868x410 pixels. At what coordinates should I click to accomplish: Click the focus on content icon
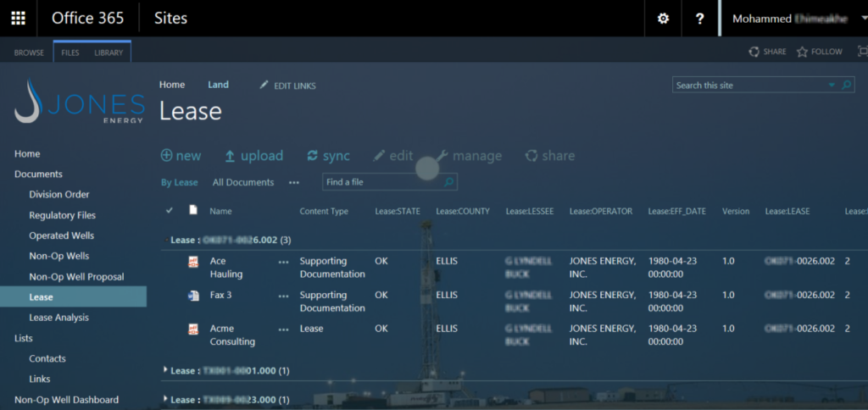862,52
